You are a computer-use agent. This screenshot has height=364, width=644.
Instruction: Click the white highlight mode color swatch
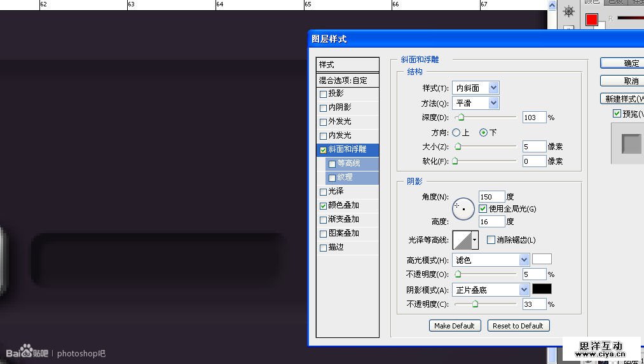click(x=542, y=259)
